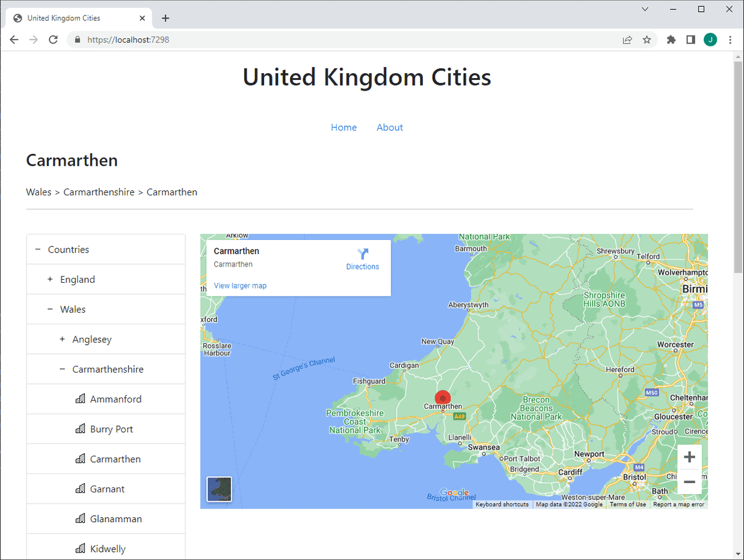Screen dimensions: 744x560
Task: Go to Wales via the breadcrumb link
Action: (x=38, y=192)
